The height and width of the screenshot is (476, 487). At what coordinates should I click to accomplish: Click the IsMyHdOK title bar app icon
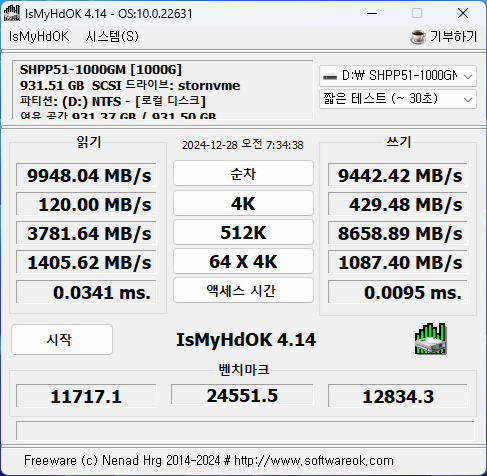tap(12, 13)
